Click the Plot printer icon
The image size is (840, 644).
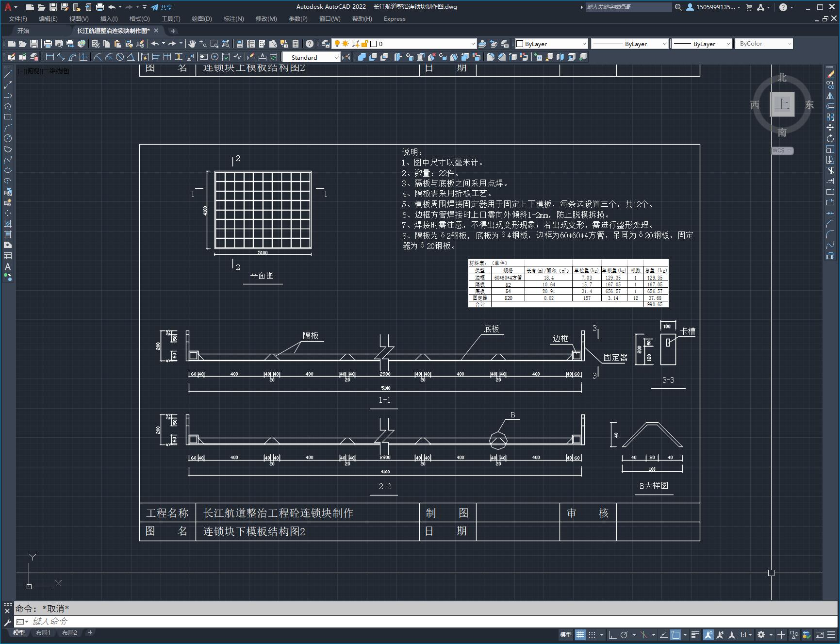click(x=48, y=44)
